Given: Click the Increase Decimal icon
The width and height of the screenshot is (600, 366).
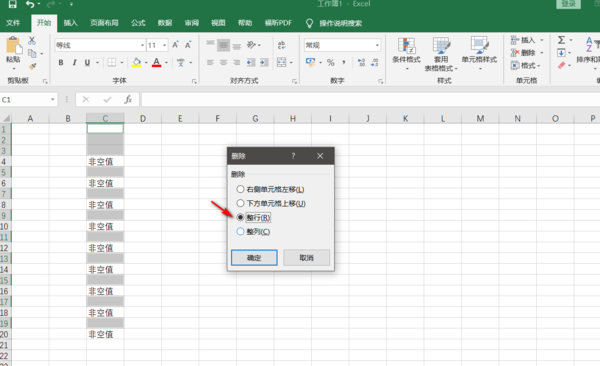Looking at the screenshot, I should coord(361,62).
